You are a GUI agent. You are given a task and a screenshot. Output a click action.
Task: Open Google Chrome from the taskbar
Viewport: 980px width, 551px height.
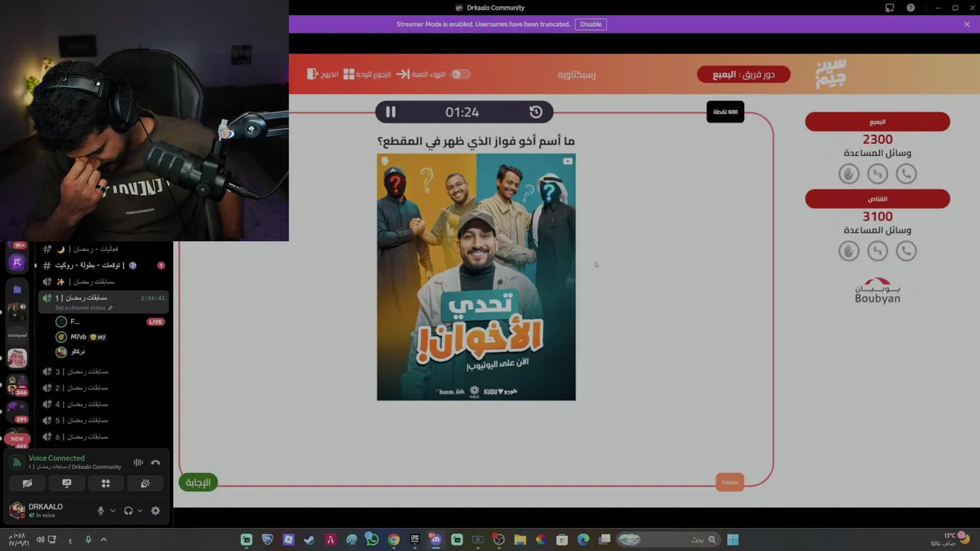point(394,540)
